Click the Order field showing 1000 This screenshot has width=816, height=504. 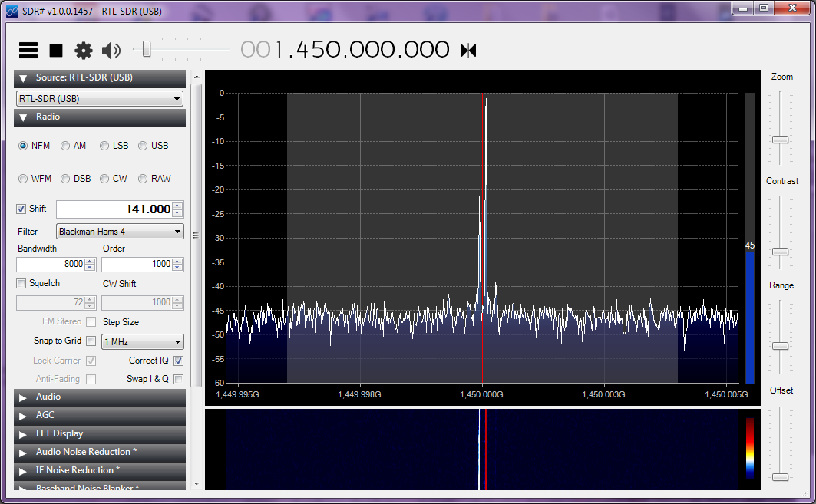click(x=137, y=264)
